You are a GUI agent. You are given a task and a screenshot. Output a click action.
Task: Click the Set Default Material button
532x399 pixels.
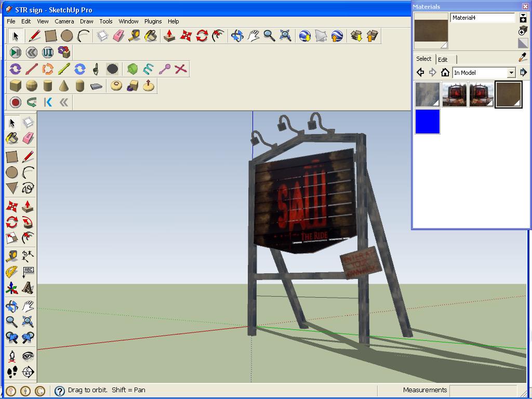pyautogui.click(x=523, y=43)
